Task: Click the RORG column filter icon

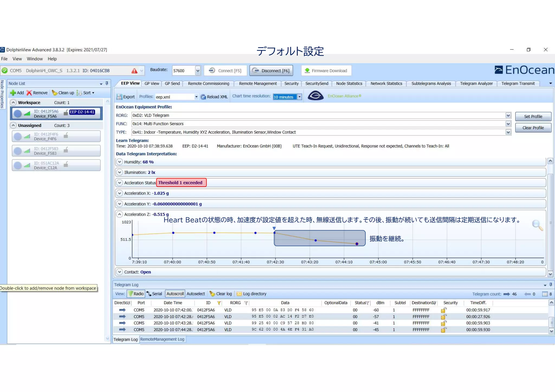Action: 246,303
